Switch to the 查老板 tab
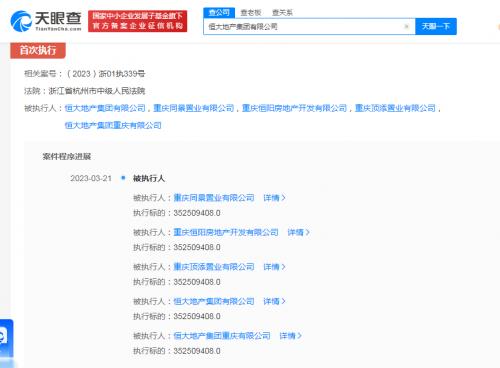The height and width of the screenshot is (368, 500). coord(251,13)
